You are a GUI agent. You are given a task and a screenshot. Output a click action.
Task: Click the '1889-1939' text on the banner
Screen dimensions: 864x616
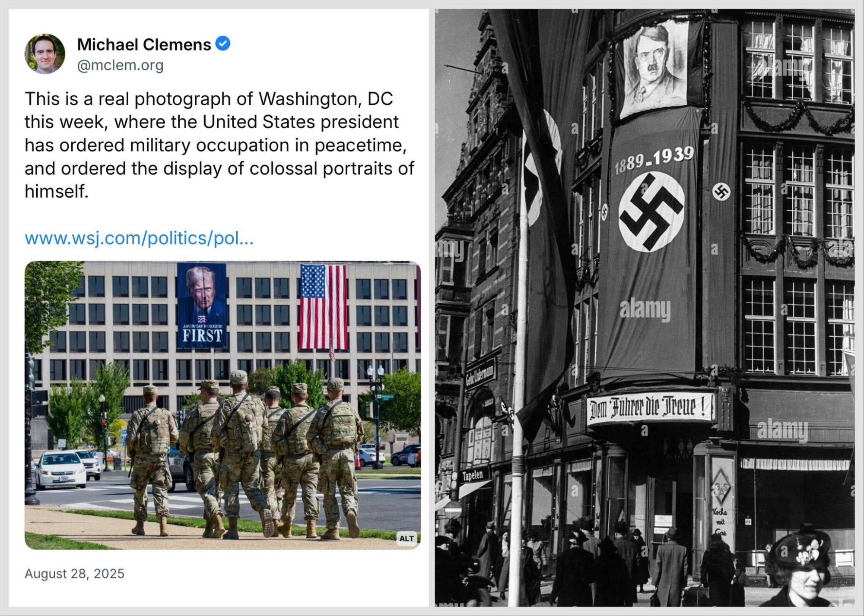[x=654, y=160]
